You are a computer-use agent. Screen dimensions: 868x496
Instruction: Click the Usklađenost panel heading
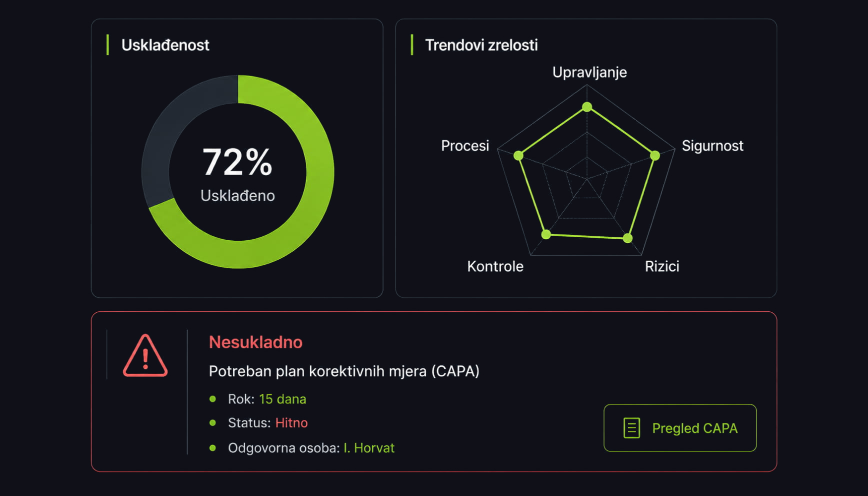click(165, 45)
